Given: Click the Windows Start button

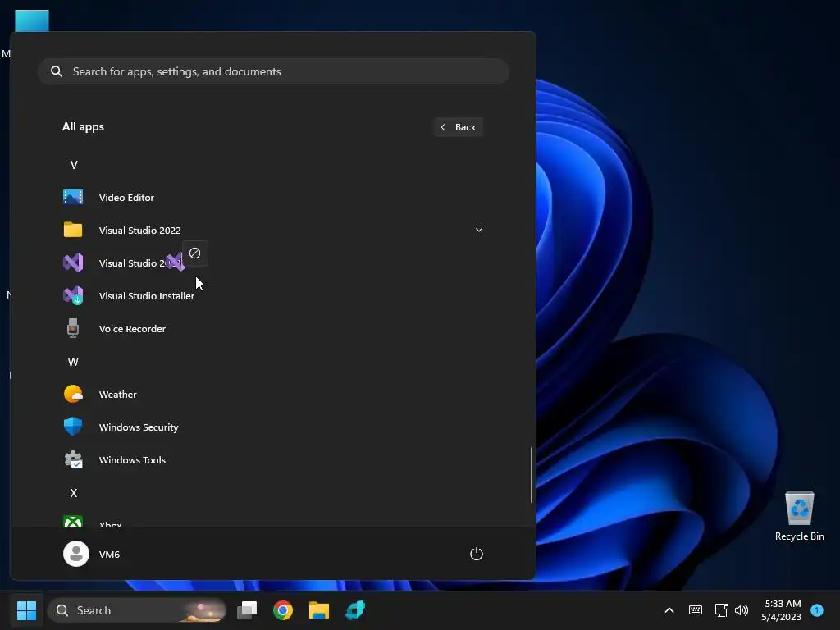Looking at the screenshot, I should tap(26, 610).
